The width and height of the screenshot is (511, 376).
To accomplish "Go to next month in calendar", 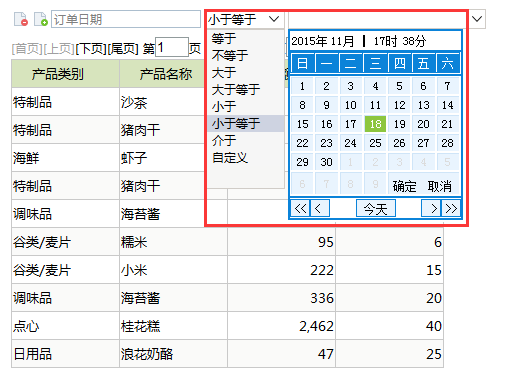I will point(431,209).
